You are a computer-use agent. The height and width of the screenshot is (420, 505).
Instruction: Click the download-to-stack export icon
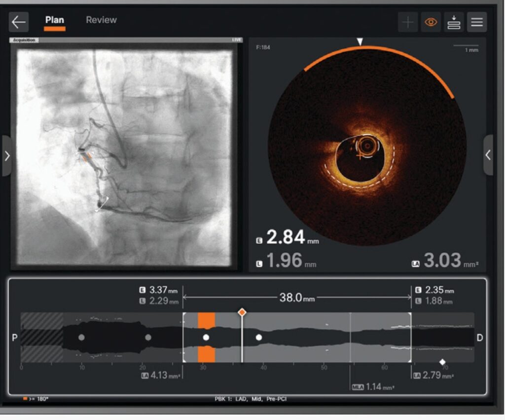pos(454,22)
